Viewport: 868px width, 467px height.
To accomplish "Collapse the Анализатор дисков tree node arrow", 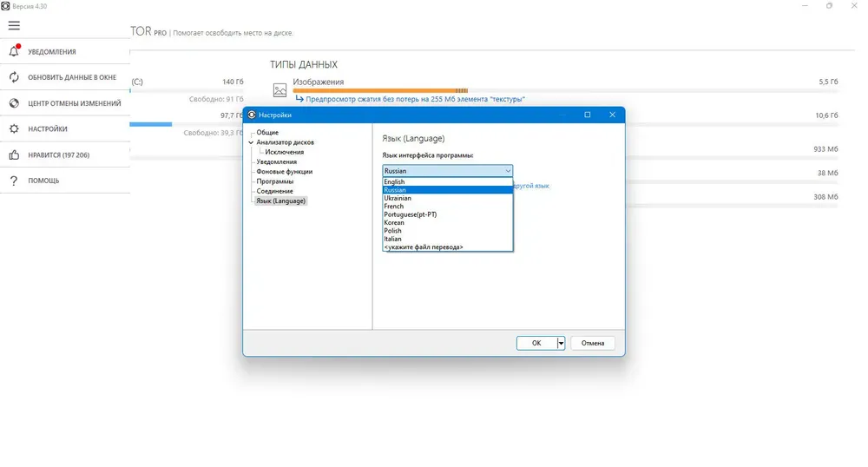I will (251, 142).
